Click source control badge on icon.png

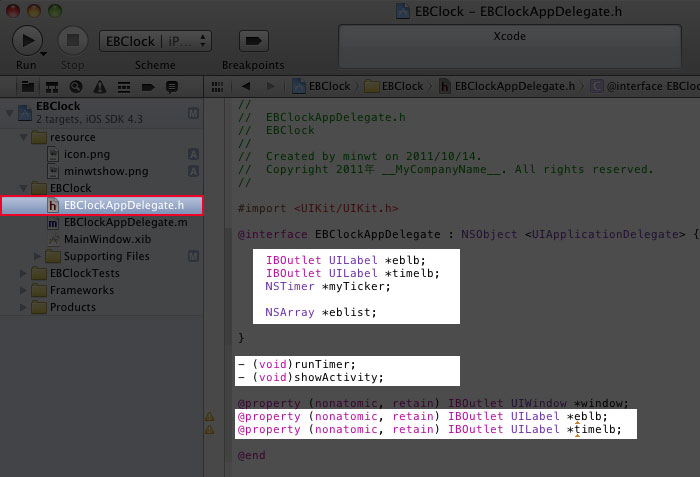coord(193,155)
